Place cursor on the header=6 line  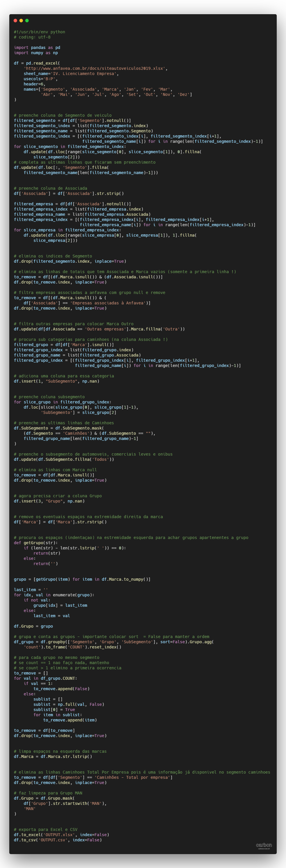click(34, 84)
